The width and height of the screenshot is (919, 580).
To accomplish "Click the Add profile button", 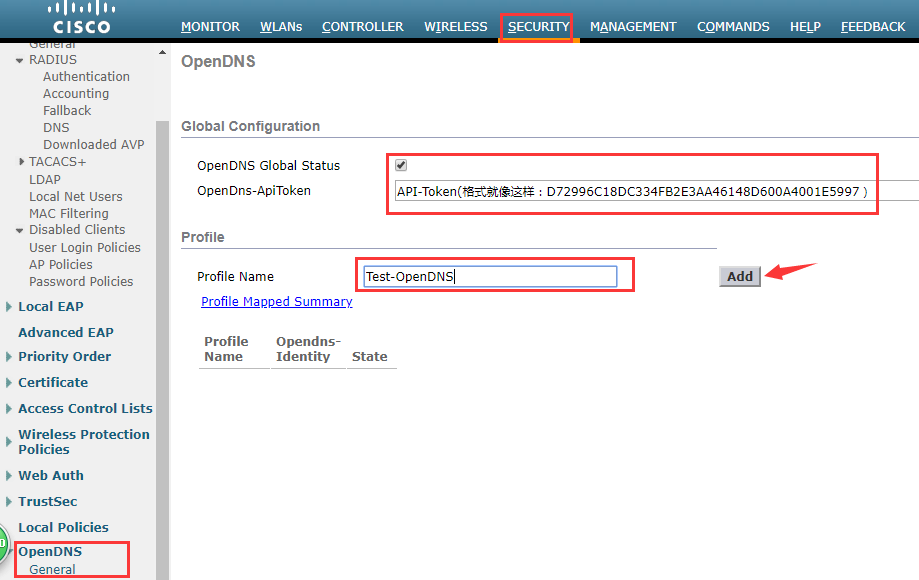I will coord(740,277).
